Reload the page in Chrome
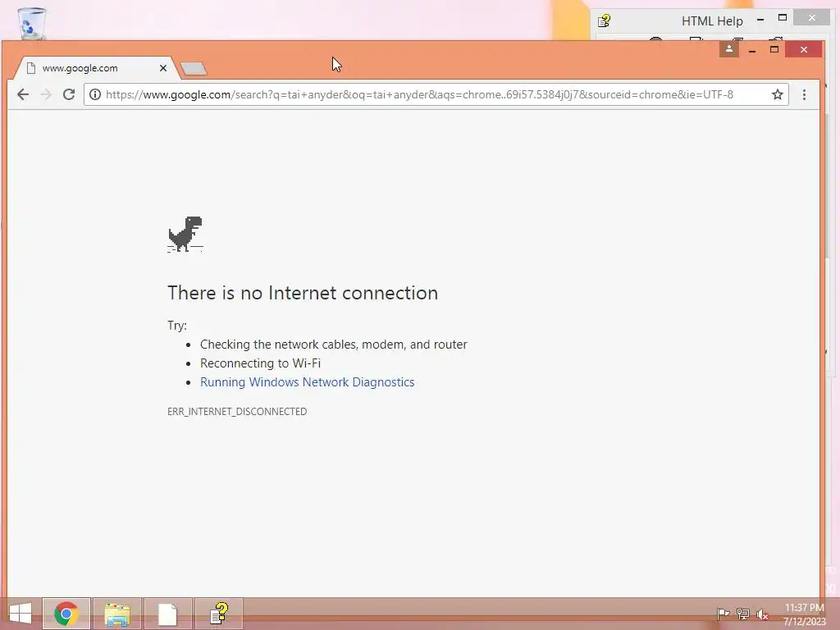 [x=69, y=95]
